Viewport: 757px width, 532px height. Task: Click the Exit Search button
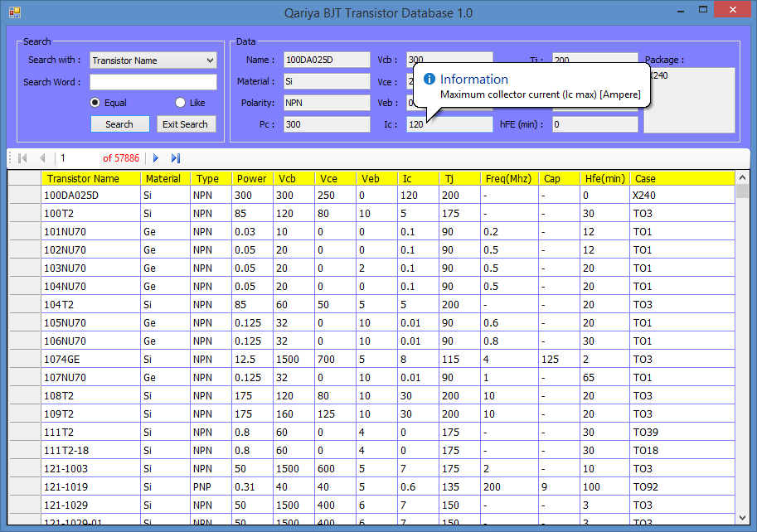point(184,123)
